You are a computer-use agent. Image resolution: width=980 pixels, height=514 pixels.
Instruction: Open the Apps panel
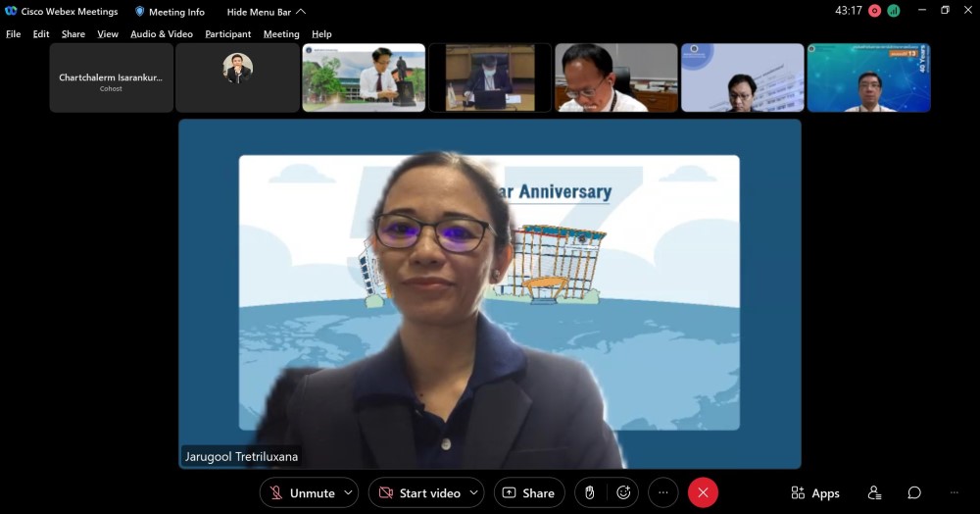tap(815, 492)
